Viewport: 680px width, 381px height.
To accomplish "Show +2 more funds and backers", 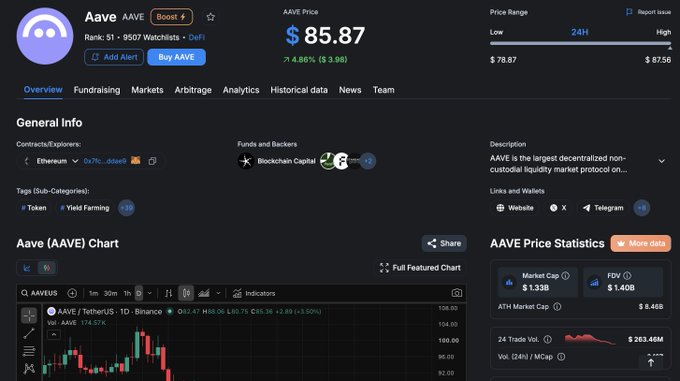I will click(x=368, y=161).
